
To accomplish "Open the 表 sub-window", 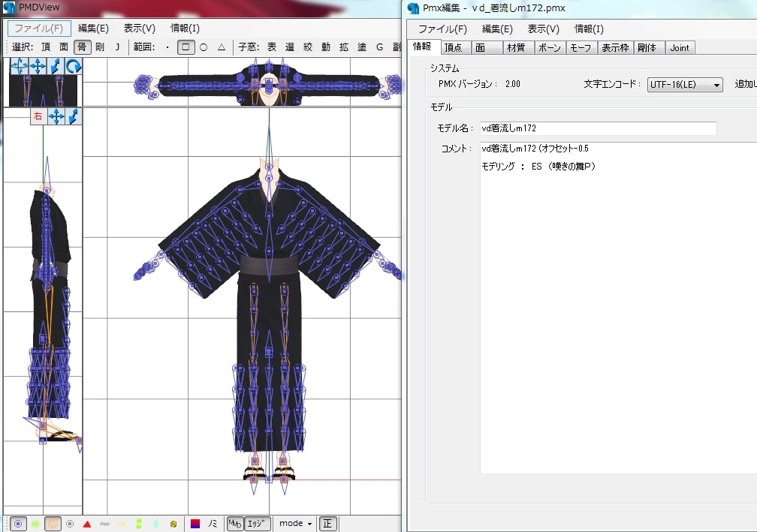I will click(272, 47).
